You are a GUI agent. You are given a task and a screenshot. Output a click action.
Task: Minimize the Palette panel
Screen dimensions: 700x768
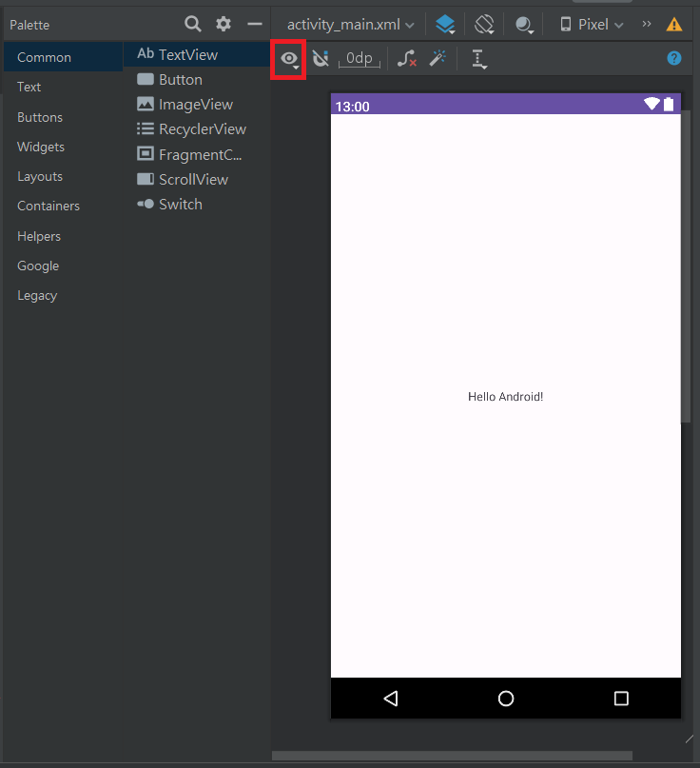255,24
